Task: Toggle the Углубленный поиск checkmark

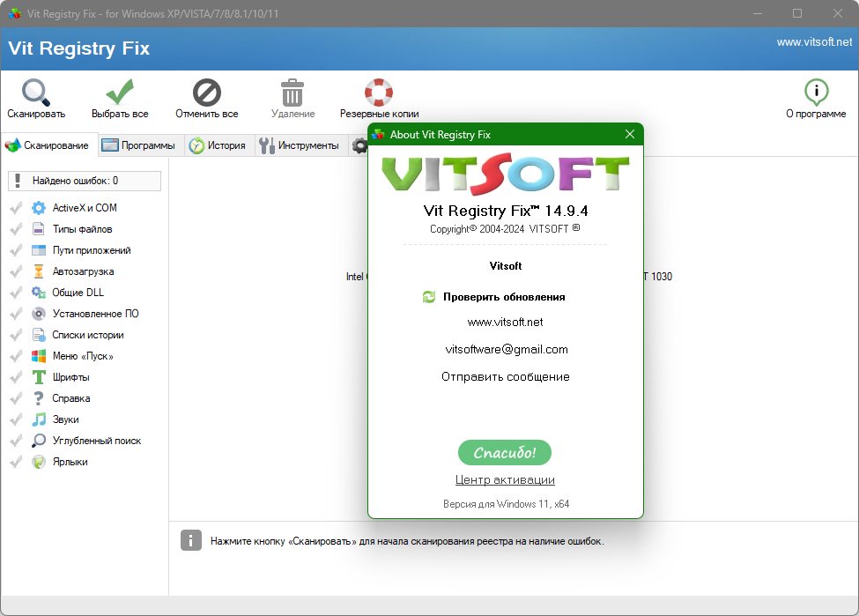Action: (x=17, y=441)
